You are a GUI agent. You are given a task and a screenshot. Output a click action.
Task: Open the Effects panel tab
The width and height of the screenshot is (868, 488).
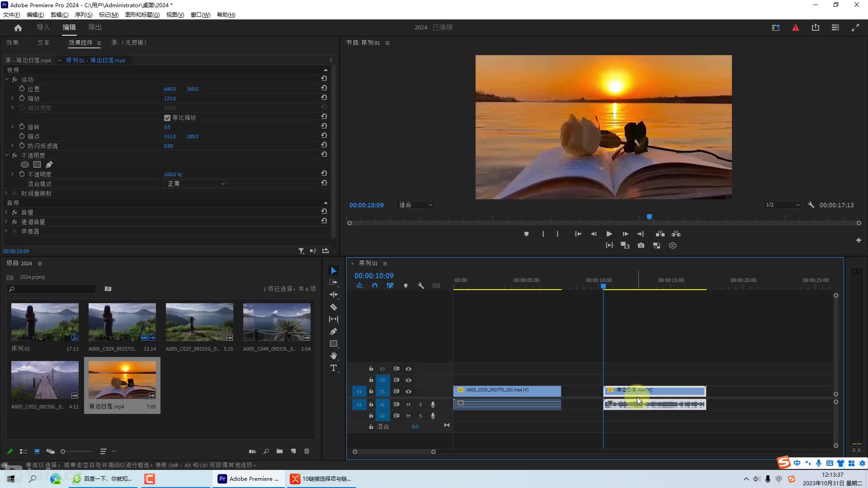click(x=12, y=42)
